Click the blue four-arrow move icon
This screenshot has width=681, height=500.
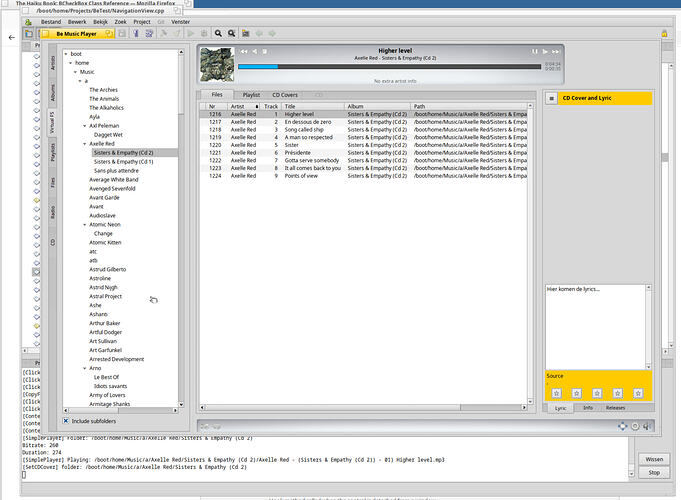click(623, 426)
